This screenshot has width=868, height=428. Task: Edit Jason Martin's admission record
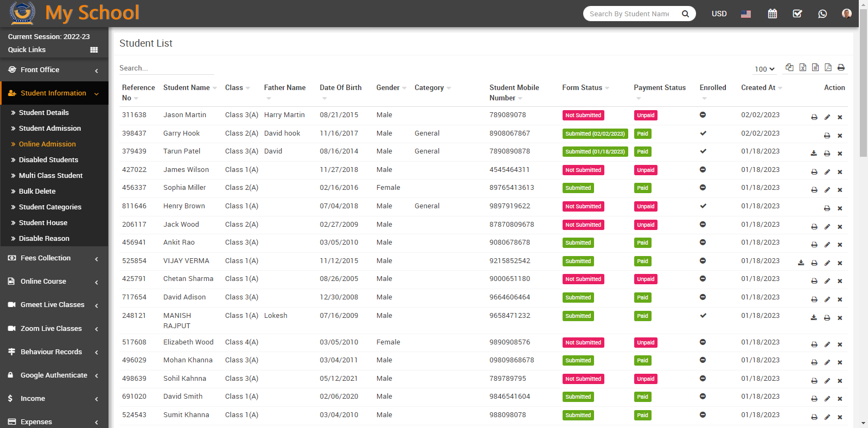(x=827, y=117)
